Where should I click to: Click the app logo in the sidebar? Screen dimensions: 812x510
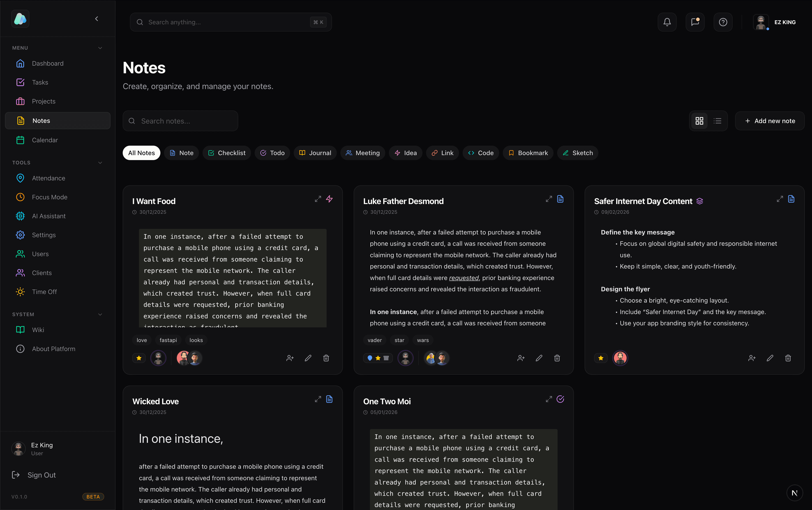tap(20, 19)
